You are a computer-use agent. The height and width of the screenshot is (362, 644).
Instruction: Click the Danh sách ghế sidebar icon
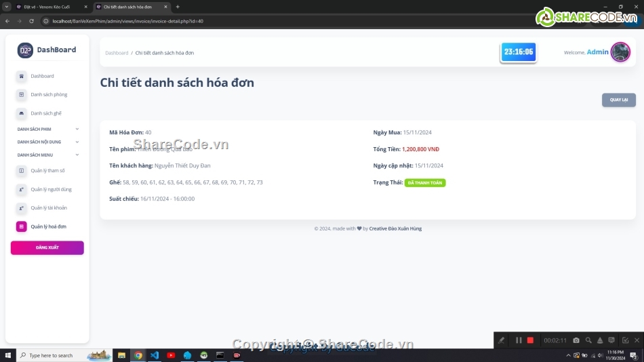point(22,113)
